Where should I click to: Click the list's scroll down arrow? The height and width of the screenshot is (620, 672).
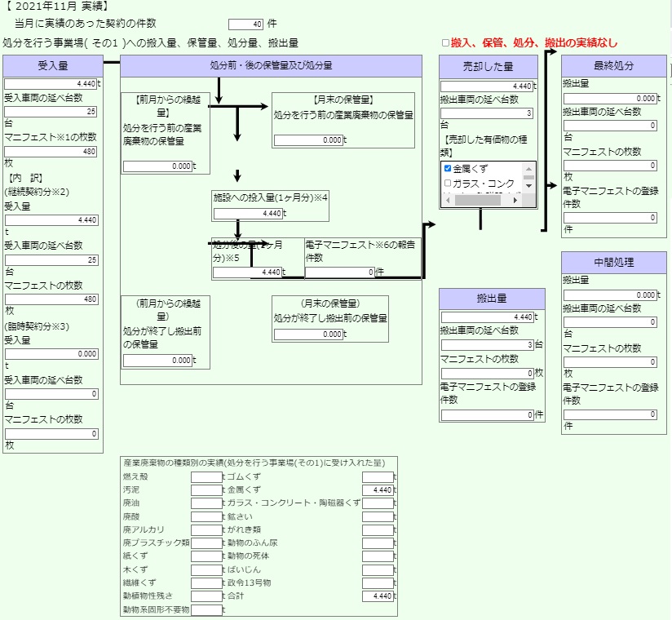pyautogui.click(x=528, y=186)
